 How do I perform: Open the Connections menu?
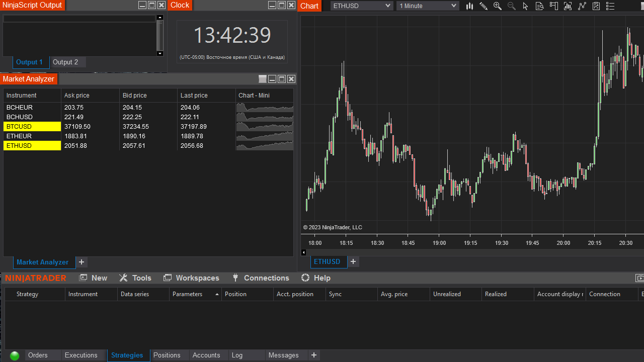click(260, 278)
